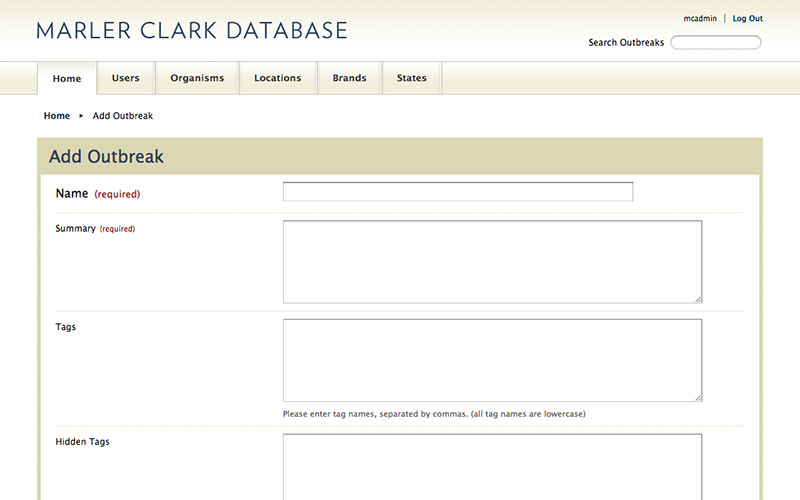This screenshot has height=500, width=800.
Task: Click inside the Hidden Tags text area
Action: (x=492, y=465)
